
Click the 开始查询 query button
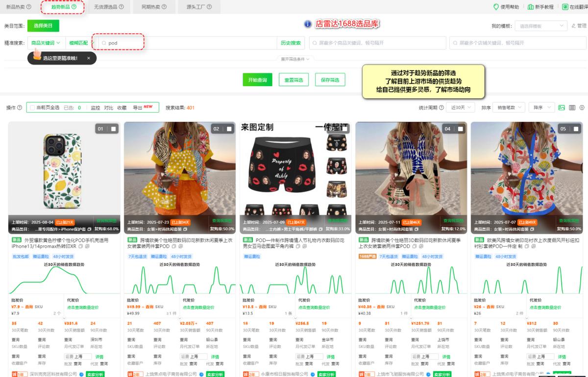tap(257, 79)
